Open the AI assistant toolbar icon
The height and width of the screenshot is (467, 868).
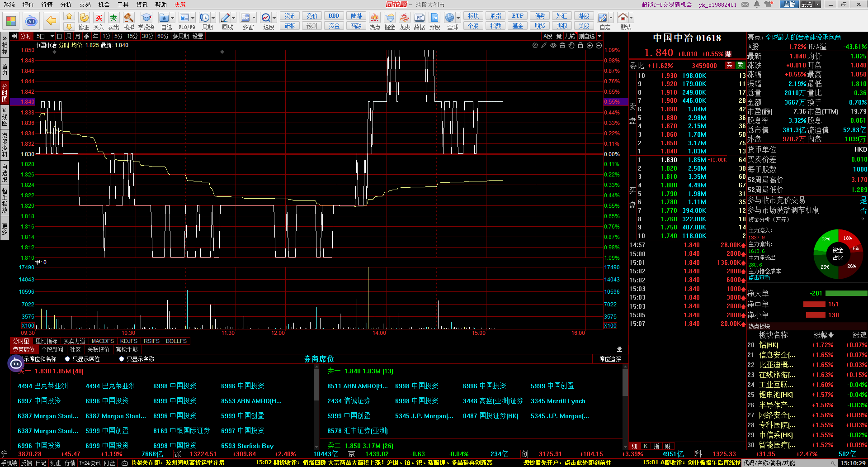click(31, 21)
